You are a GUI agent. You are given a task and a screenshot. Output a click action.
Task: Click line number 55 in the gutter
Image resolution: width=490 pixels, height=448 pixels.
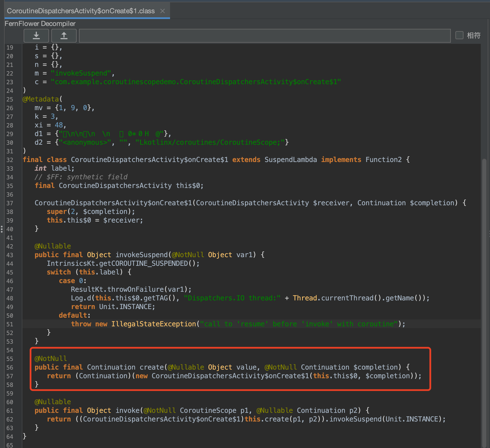point(10,359)
